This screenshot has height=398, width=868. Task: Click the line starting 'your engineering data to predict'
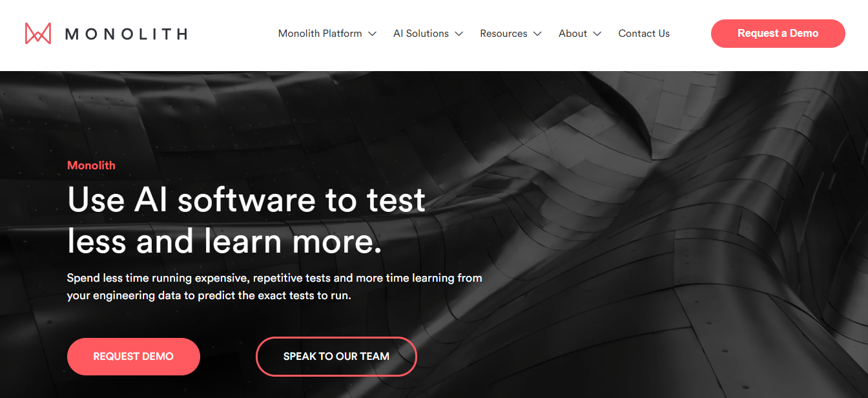click(209, 296)
